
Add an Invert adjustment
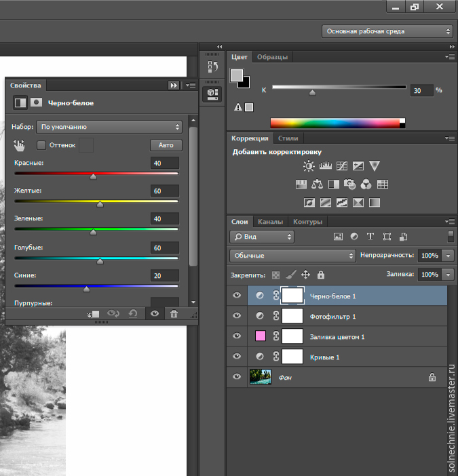(x=309, y=202)
